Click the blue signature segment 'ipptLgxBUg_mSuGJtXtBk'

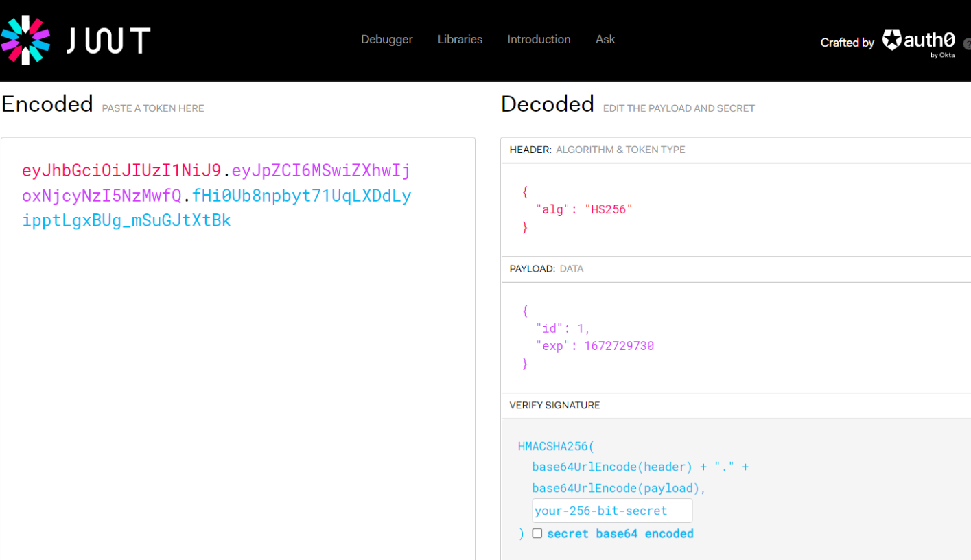(126, 220)
